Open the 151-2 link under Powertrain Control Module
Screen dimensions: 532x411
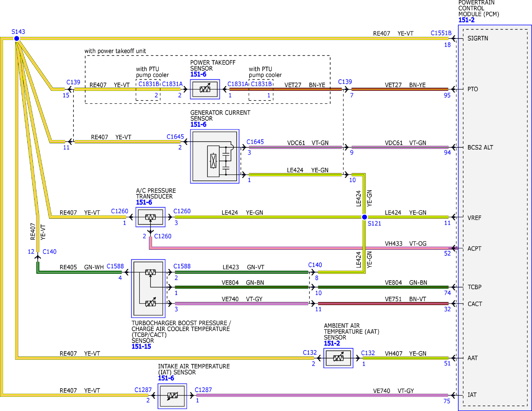(466, 20)
